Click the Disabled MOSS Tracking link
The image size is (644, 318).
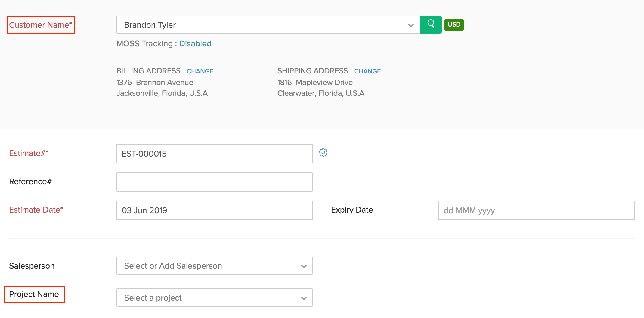tap(195, 44)
